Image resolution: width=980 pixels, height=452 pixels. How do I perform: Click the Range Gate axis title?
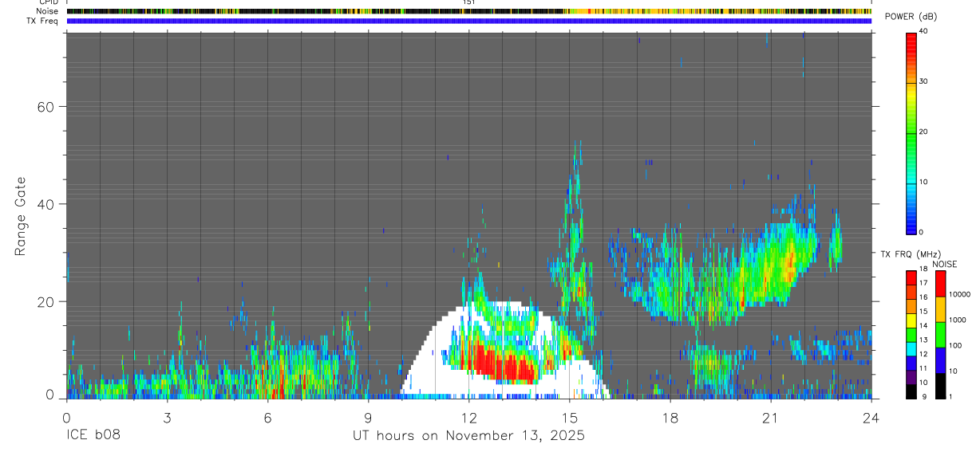tap(22, 217)
